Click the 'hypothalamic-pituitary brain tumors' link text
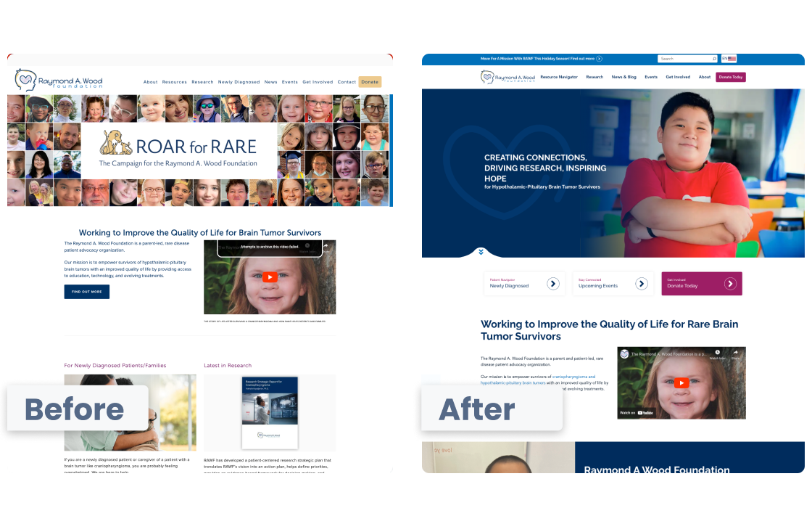 coord(513,383)
